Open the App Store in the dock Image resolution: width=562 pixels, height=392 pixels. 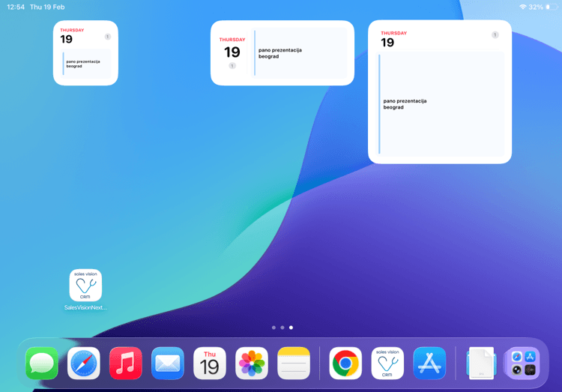pyautogui.click(x=429, y=363)
